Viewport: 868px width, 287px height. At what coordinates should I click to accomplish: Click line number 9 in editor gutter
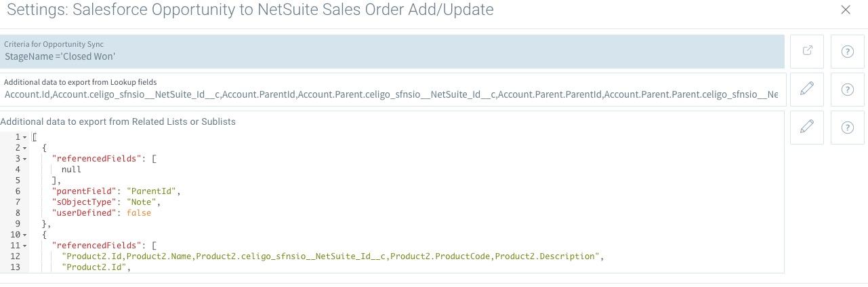[x=17, y=224]
